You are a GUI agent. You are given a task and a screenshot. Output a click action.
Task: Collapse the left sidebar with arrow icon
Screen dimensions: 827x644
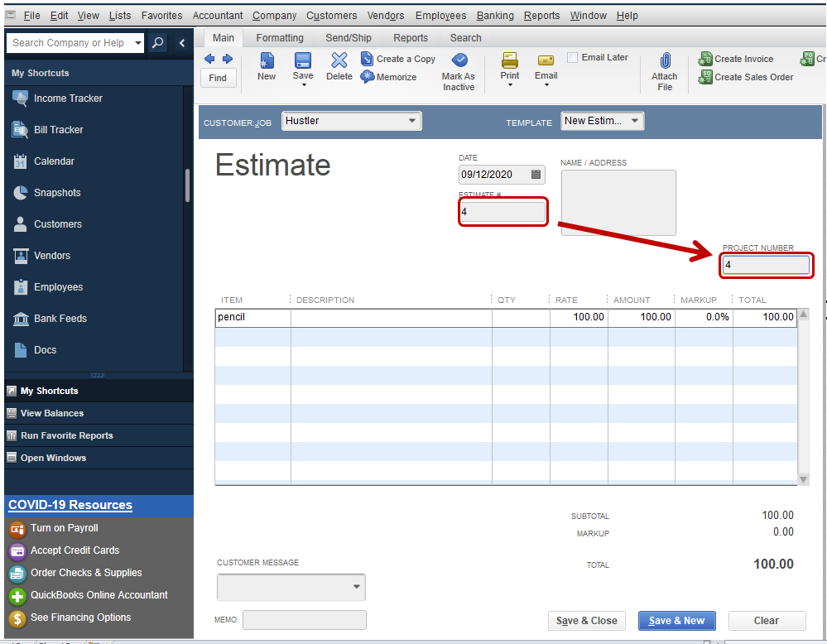pyautogui.click(x=182, y=43)
